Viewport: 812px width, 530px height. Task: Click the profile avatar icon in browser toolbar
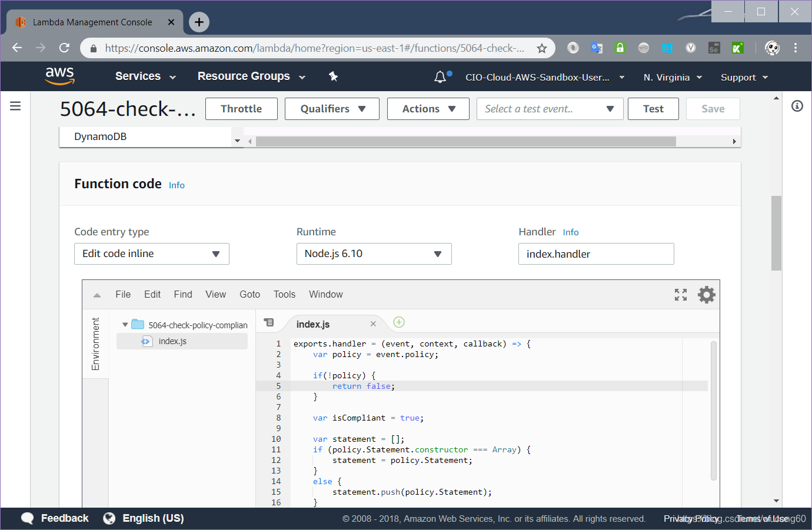(x=772, y=48)
